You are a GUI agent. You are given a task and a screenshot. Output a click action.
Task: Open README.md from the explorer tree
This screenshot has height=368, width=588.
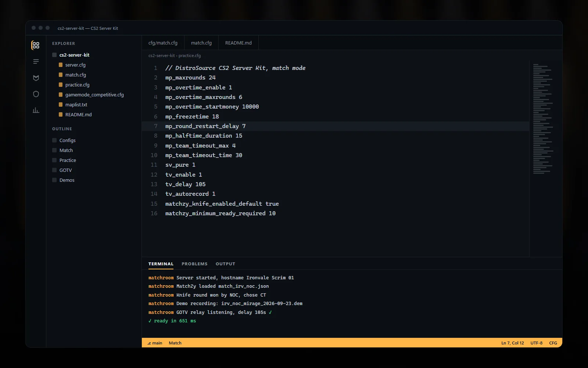point(79,114)
